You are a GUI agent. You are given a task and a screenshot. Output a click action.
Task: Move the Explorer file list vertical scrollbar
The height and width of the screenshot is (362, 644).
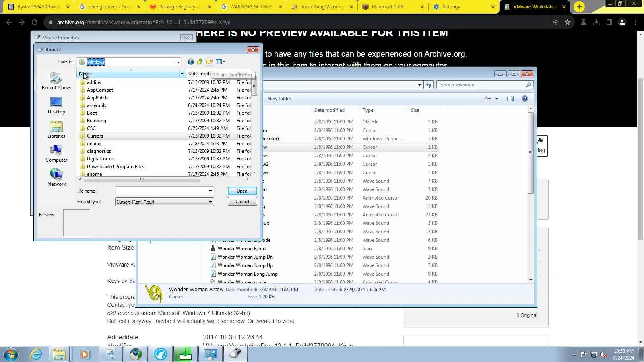coord(530,153)
